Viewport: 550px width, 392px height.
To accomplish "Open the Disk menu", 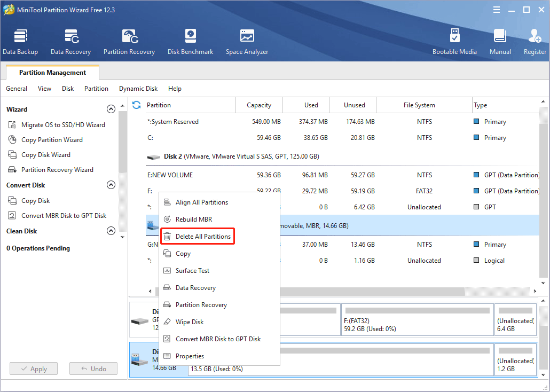I will [68, 89].
